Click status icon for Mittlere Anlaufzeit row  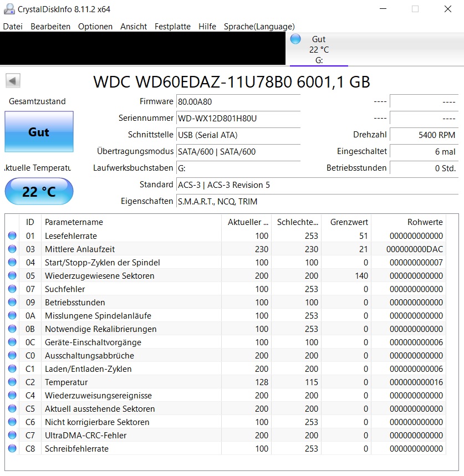[12, 249]
